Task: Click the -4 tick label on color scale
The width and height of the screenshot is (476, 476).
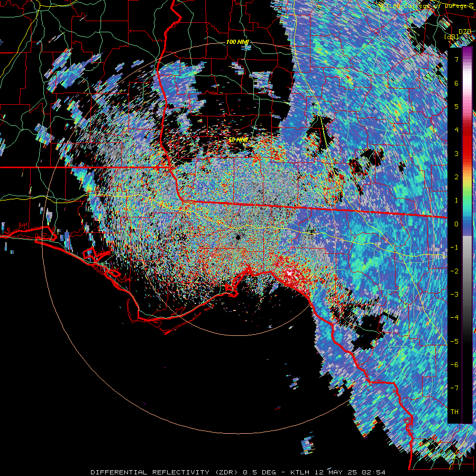Action: point(454,318)
